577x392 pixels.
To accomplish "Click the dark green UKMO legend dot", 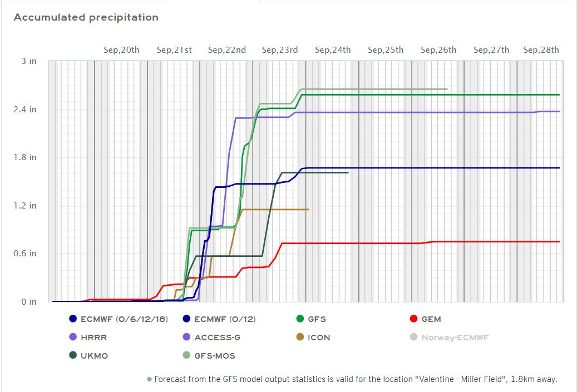I will click(x=73, y=356).
